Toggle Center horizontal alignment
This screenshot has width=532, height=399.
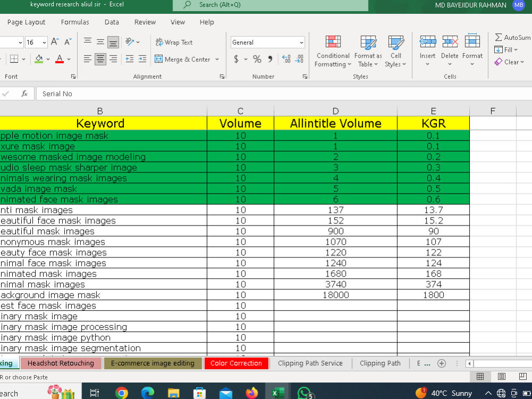point(100,59)
